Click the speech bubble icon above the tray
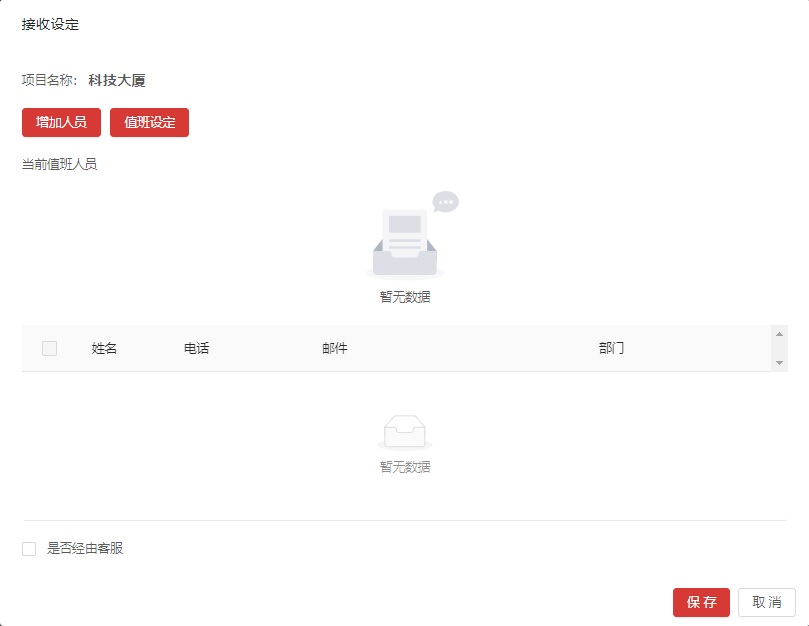809x626 pixels. (x=446, y=202)
